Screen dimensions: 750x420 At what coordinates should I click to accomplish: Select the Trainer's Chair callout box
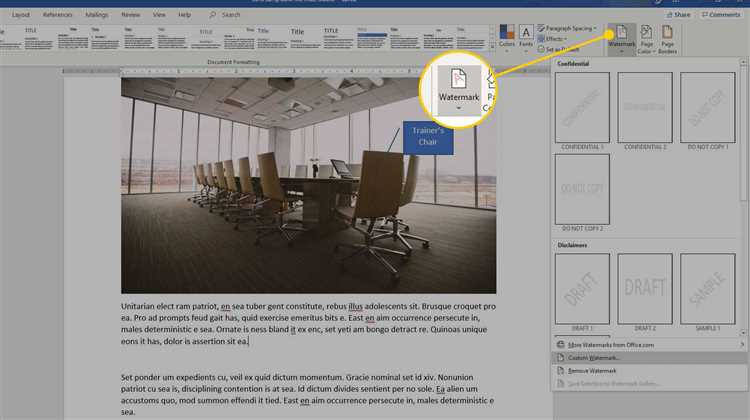[428, 137]
